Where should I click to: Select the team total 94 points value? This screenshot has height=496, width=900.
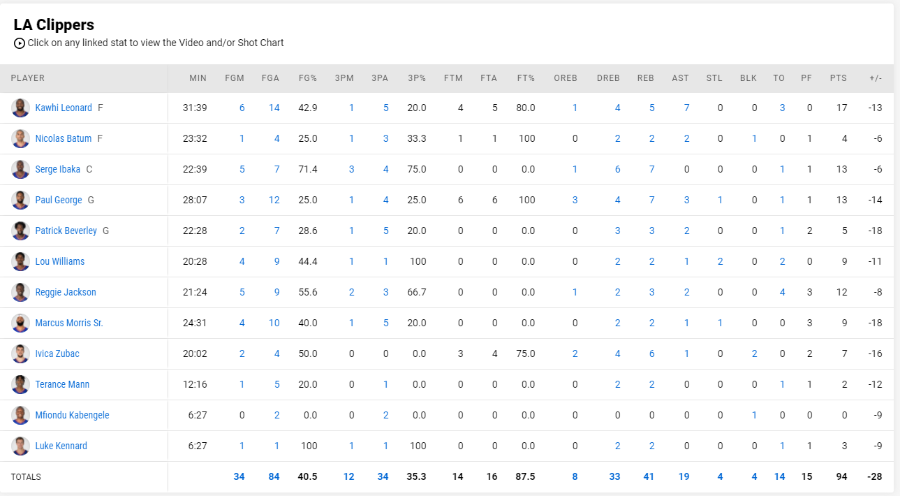(x=841, y=476)
